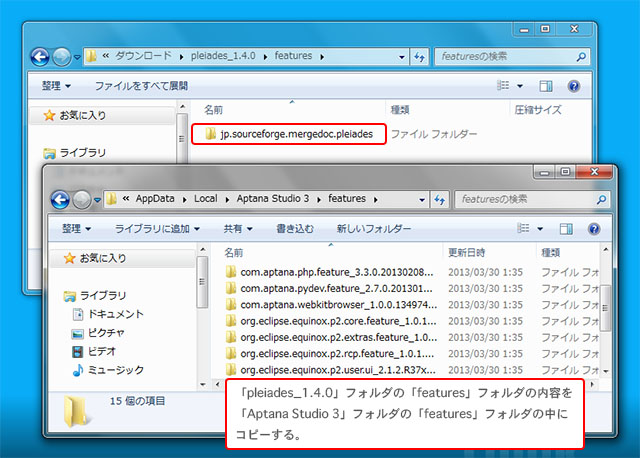Select com.aptana.php.feature folder

[x=329, y=272]
